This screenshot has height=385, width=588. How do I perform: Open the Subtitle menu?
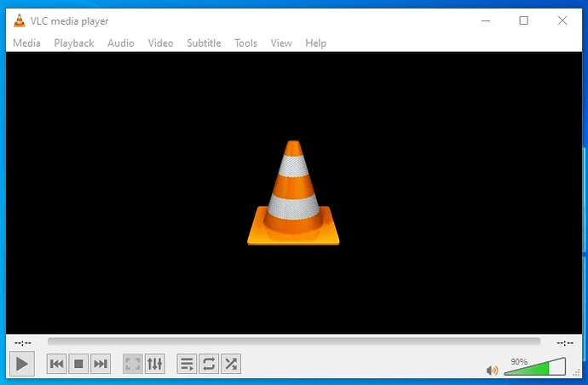[x=204, y=43]
